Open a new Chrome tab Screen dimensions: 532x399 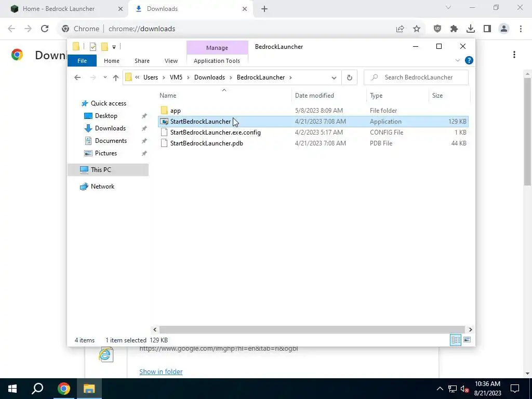(264, 9)
